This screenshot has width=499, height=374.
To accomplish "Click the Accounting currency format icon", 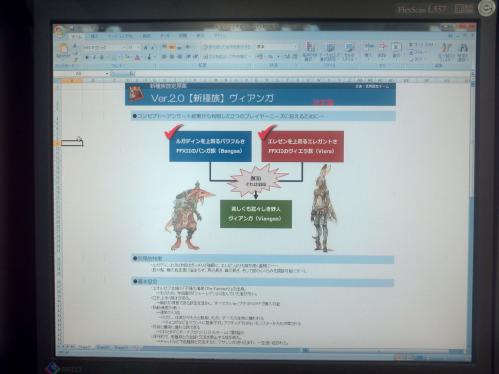I will point(260,57).
